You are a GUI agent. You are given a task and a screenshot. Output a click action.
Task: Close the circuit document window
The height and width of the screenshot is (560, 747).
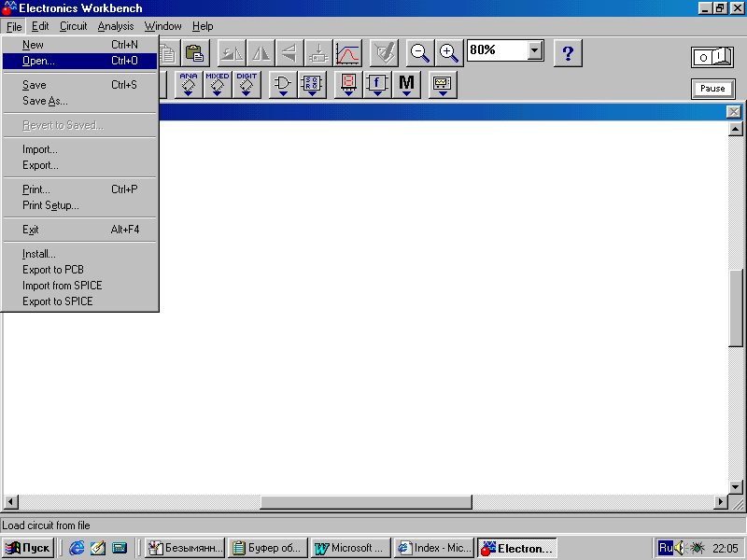pyautogui.click(x=734, y=112)
